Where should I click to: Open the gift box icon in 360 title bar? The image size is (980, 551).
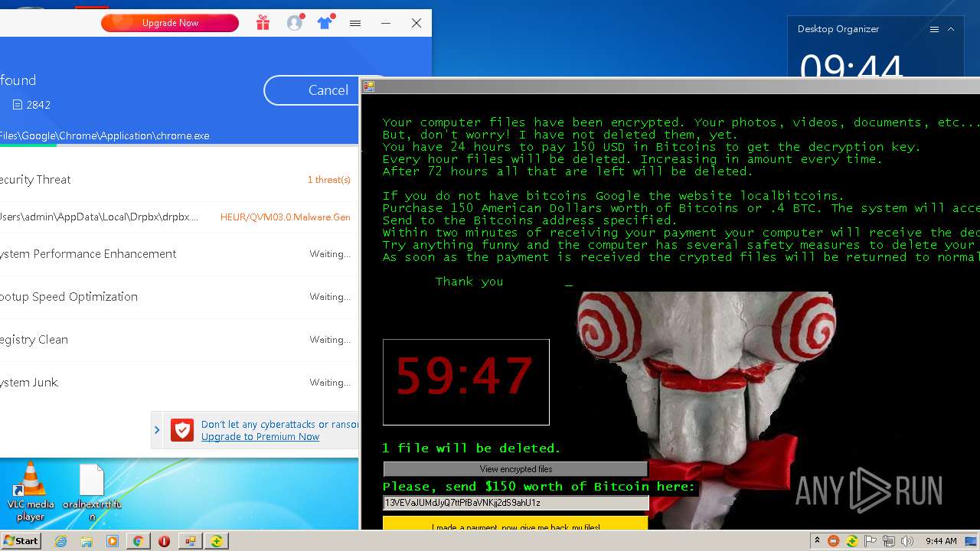click(263, 23)
